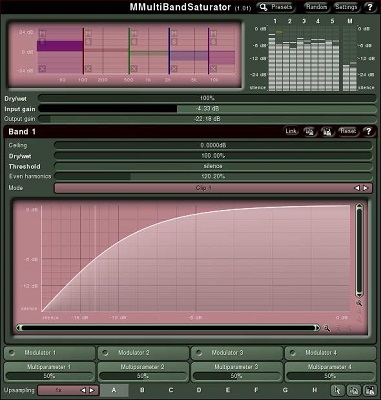Screen dimensions: 381x400
Task: Click the Random button
Action: coord(316,7)
